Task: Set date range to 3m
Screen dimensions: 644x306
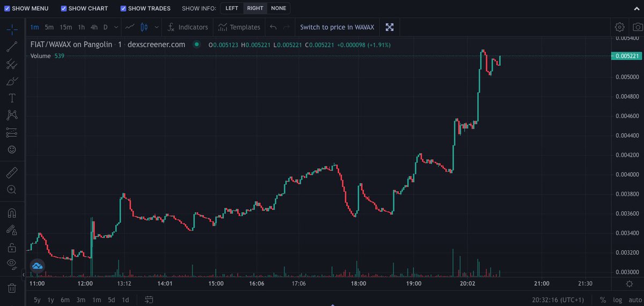Action: [81, 300]
